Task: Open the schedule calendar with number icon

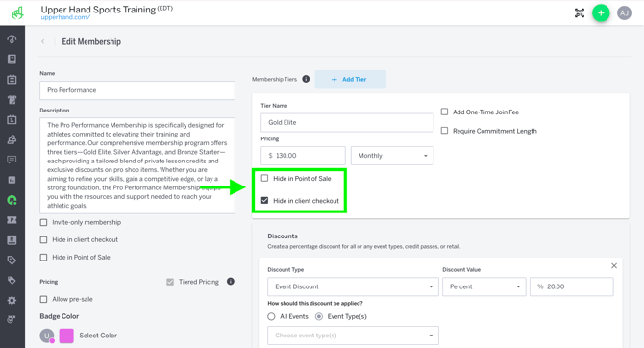Action: (x=12, y=119)
